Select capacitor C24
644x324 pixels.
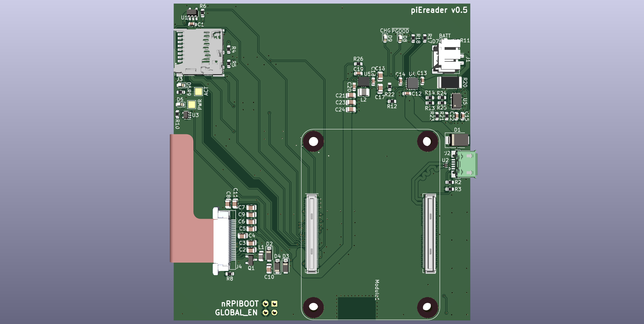pos(351,110)
